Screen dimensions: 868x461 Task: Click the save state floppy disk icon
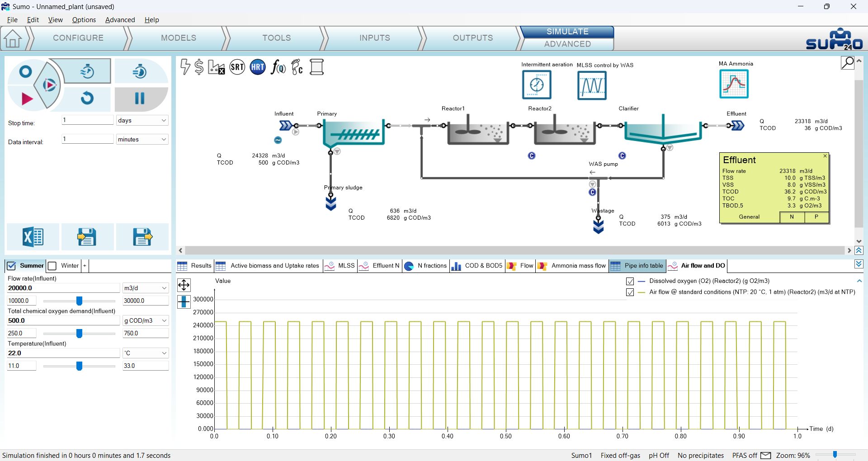pos(142,236)
